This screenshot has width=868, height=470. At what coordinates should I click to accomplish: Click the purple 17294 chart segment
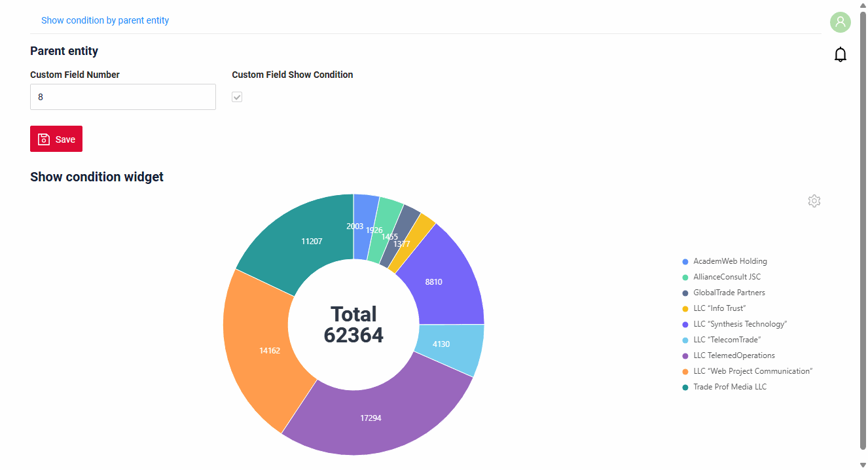(x=371, y=418)
